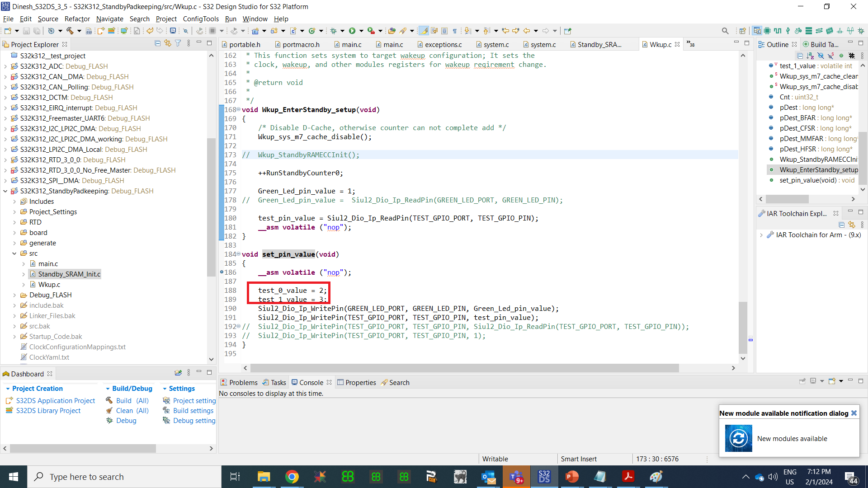Expand IAR Toolchain for Arm node
This screenshot has height=488, width=868.
761,235
